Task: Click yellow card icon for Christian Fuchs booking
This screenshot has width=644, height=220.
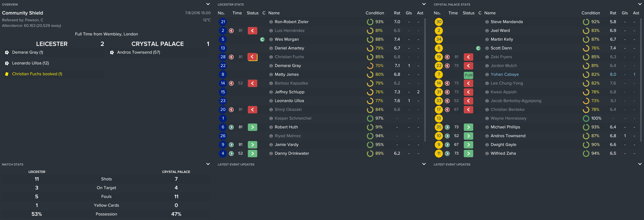Action: click(7, 74)
